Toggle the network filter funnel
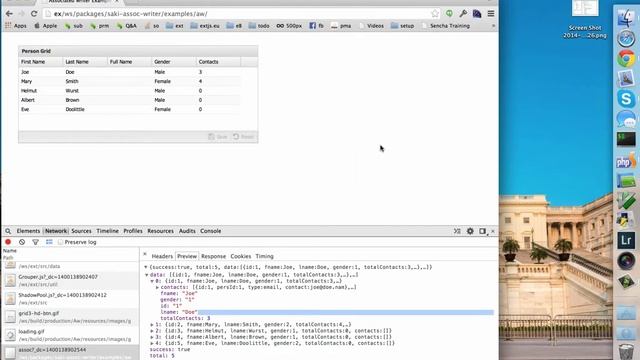 click(36, 242)
